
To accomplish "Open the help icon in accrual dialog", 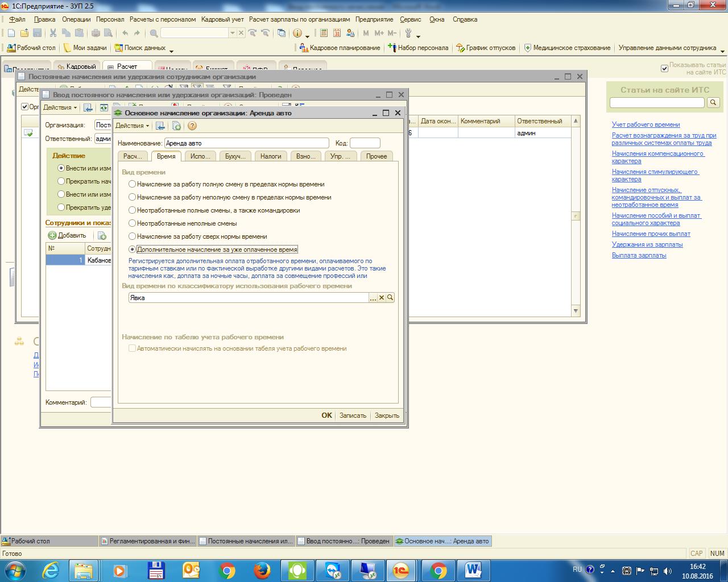I will point(192,126).
